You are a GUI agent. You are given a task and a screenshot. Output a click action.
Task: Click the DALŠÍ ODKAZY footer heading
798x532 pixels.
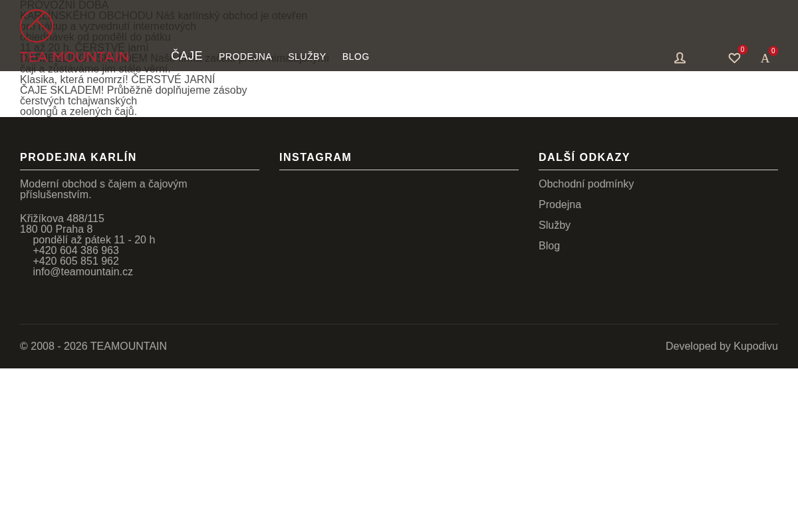click(585, 157)
